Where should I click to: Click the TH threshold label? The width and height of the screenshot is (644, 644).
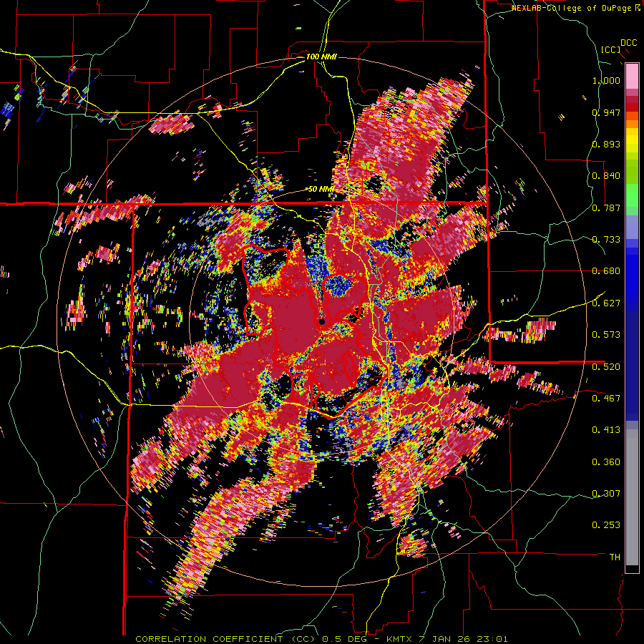pos(615,557)
